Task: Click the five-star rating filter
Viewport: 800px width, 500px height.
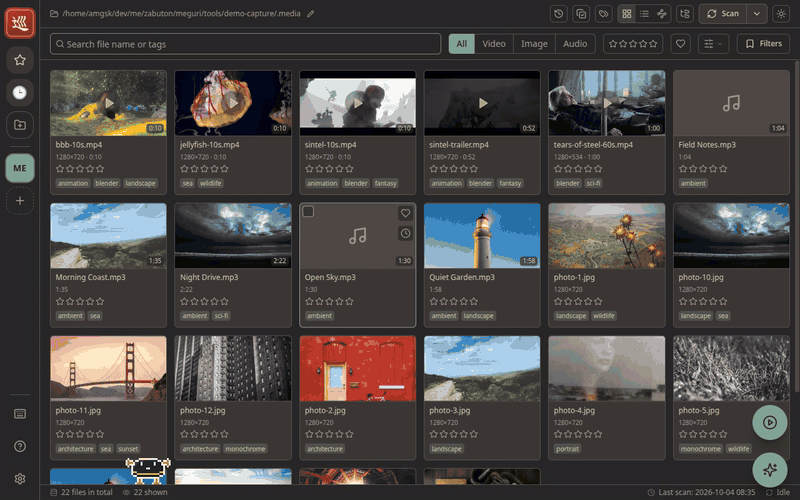Action: click(633, 44)
